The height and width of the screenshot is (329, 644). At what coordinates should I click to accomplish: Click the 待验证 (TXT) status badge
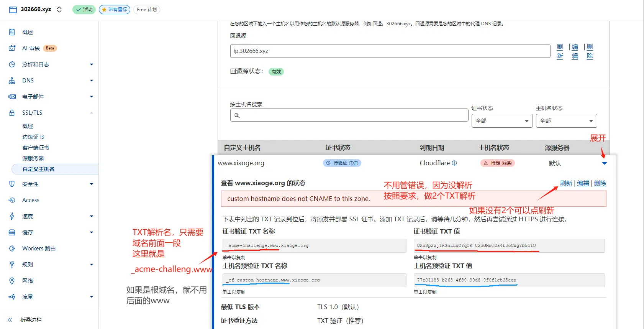click(342, 163)
